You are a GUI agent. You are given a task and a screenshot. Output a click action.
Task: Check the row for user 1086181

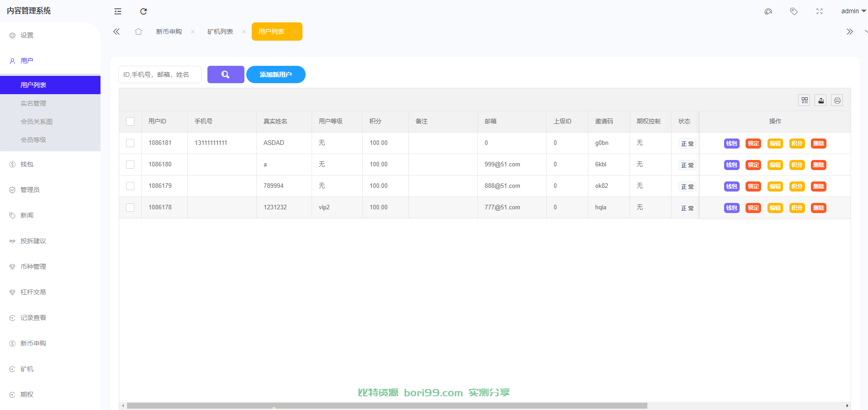point(130,143)
